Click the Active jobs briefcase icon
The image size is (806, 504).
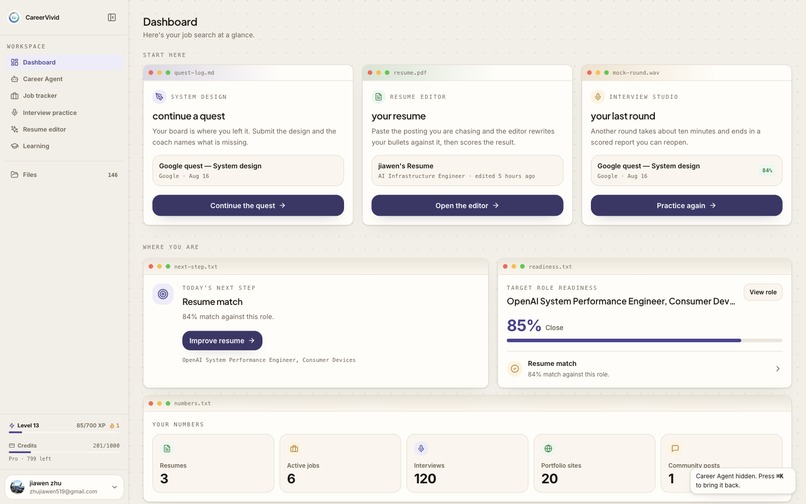(294, 449)
